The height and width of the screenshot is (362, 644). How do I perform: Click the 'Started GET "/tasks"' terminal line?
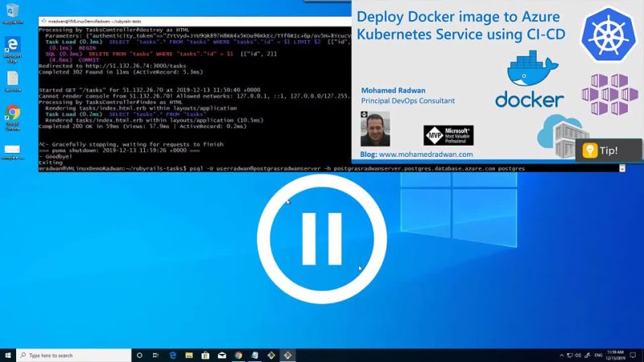pos(150,90)
